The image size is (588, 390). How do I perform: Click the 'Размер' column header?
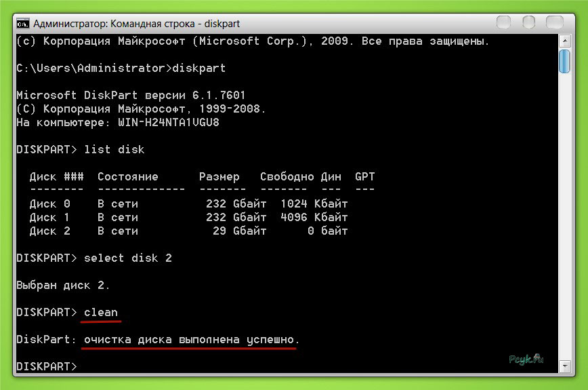[x=219, y=176]
